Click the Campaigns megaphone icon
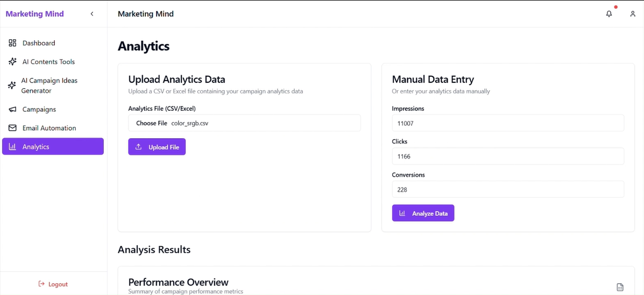 [12, 110]
